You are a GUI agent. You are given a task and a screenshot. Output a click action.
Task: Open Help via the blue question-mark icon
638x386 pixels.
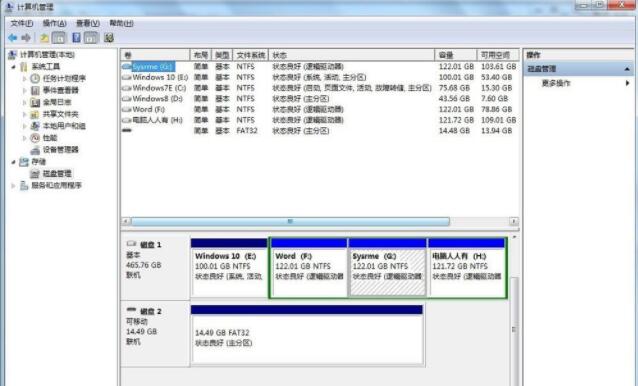pos(76,38)
